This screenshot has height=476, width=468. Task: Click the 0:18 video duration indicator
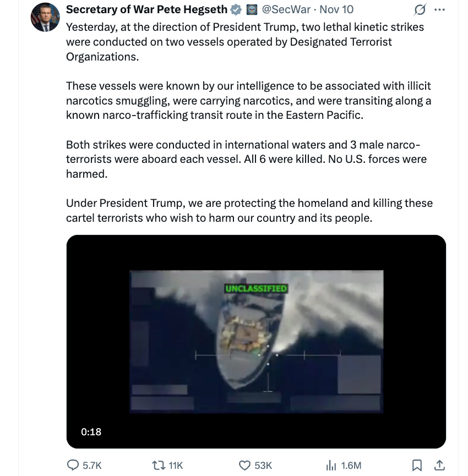(x=91, y=433)
